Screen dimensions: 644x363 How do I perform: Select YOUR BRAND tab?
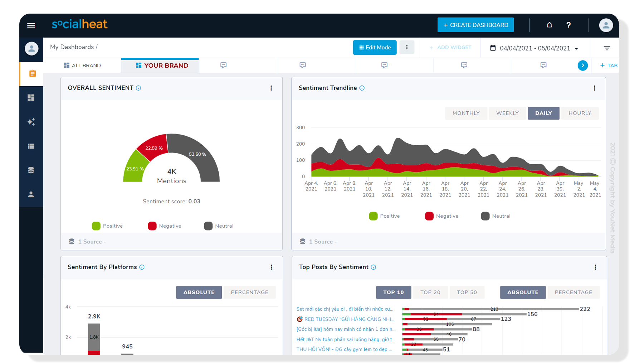pos(160,66)
